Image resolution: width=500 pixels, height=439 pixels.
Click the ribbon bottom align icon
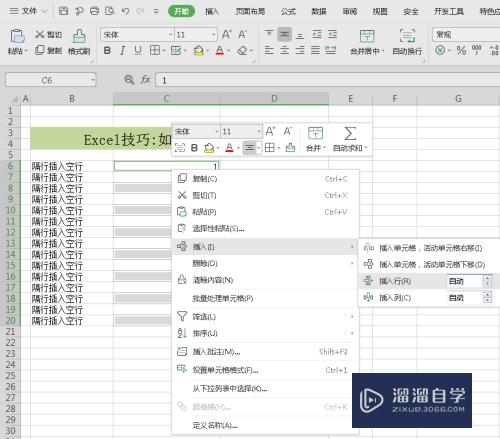tap(300, 34)
